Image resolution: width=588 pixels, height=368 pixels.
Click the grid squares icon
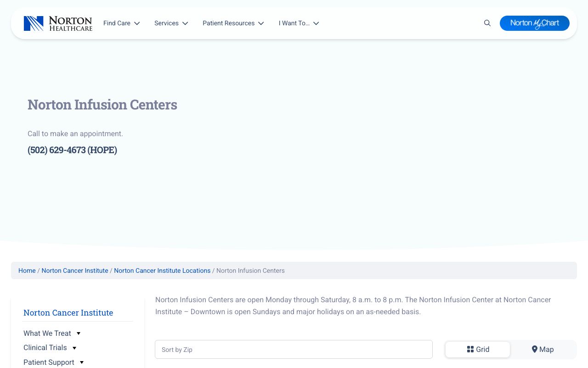tap(470, 350)
